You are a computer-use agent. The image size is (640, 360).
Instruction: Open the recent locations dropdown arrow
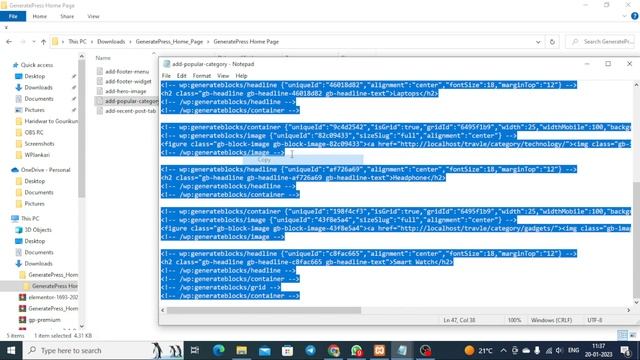tap(33, 42)
